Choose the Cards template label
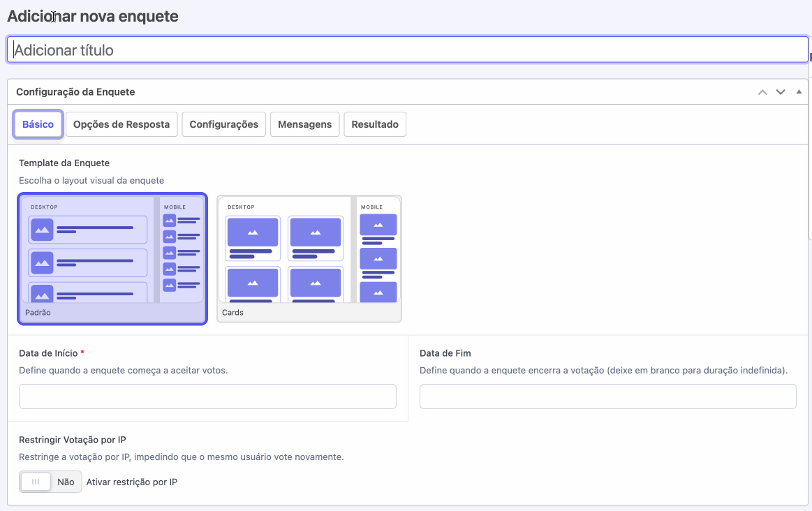 point(232,313)
